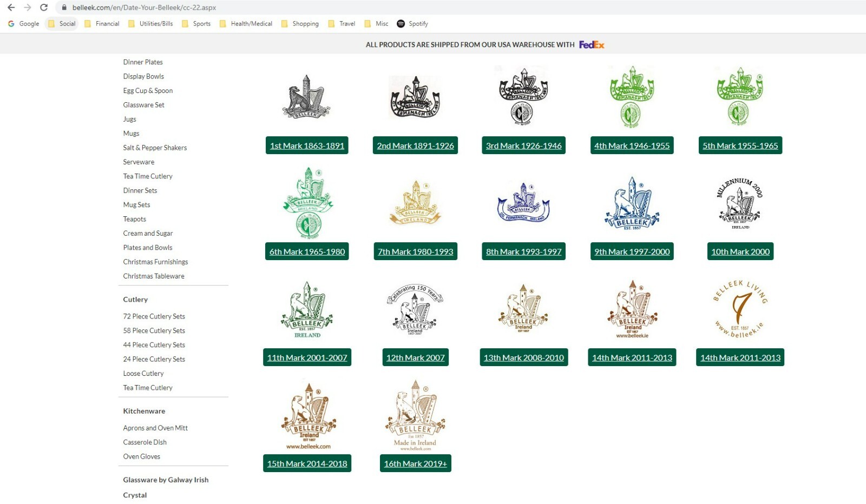Open the 2nd Mark 1891-1926 button

[x=415, y=145]
